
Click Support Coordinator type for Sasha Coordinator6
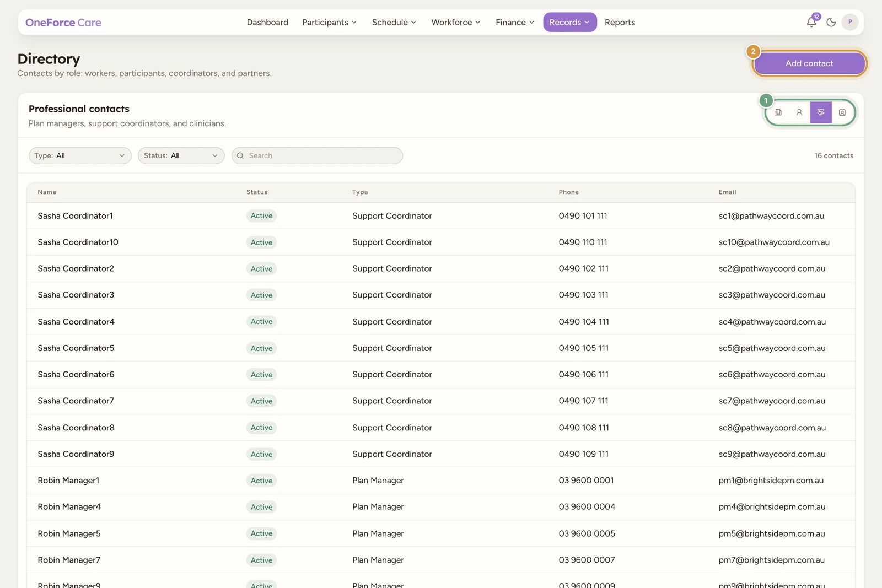coord(392,375)
